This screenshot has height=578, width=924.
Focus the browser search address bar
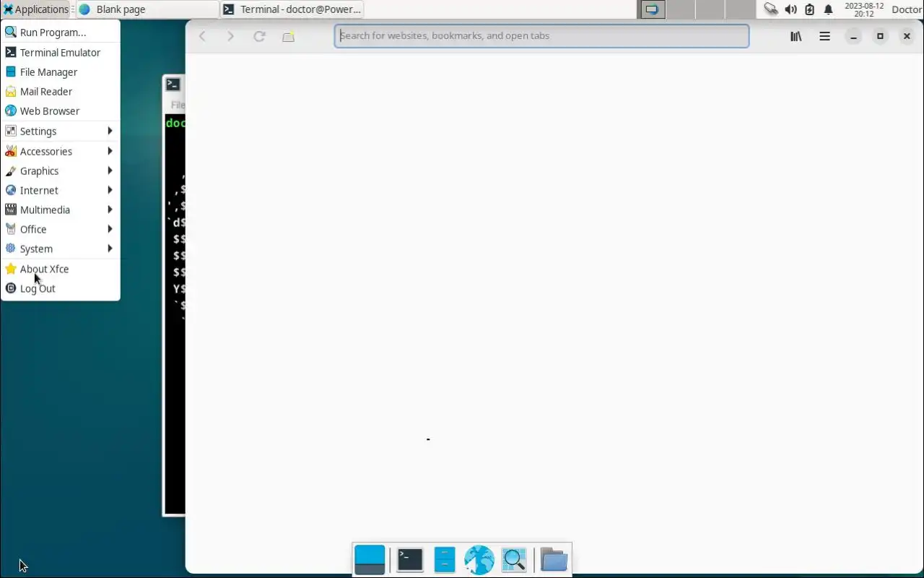tap(541, 35)
